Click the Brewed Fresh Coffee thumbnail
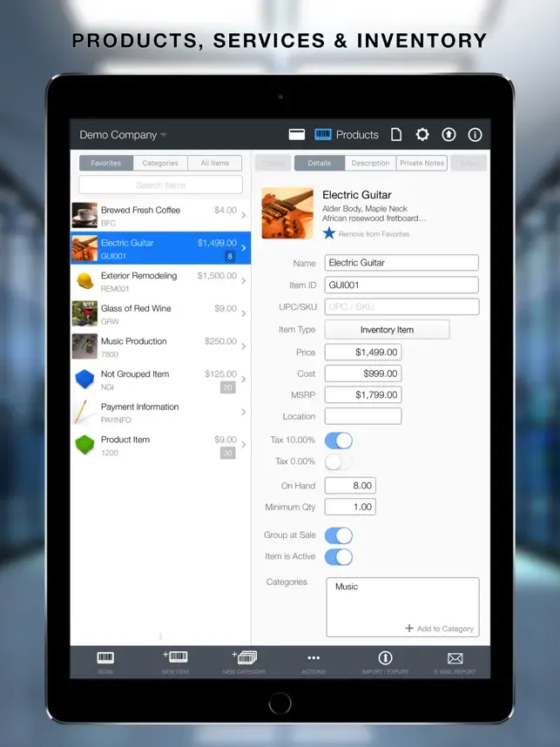The image size is (560, 747). coord(84,215)
